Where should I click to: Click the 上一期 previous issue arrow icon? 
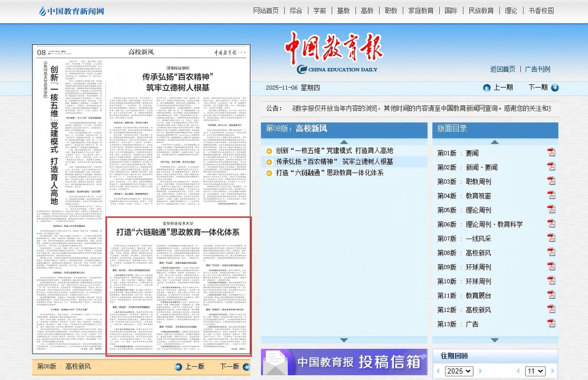pyautogui.click(x=487, y=88)
